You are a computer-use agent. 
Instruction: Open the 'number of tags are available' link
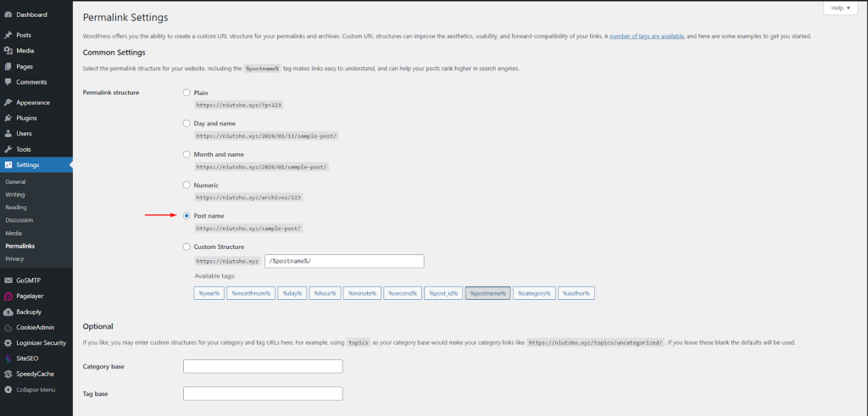[x=647, y=36]
